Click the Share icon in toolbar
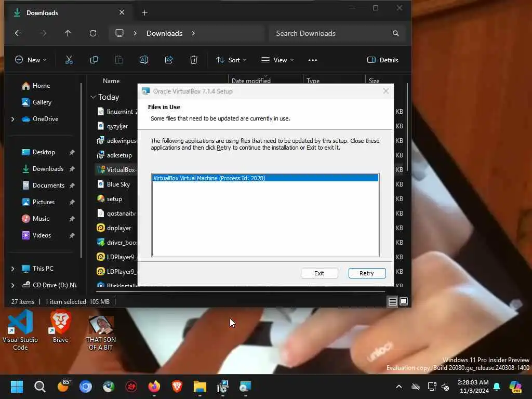532x399 pixels. (169, 60)
